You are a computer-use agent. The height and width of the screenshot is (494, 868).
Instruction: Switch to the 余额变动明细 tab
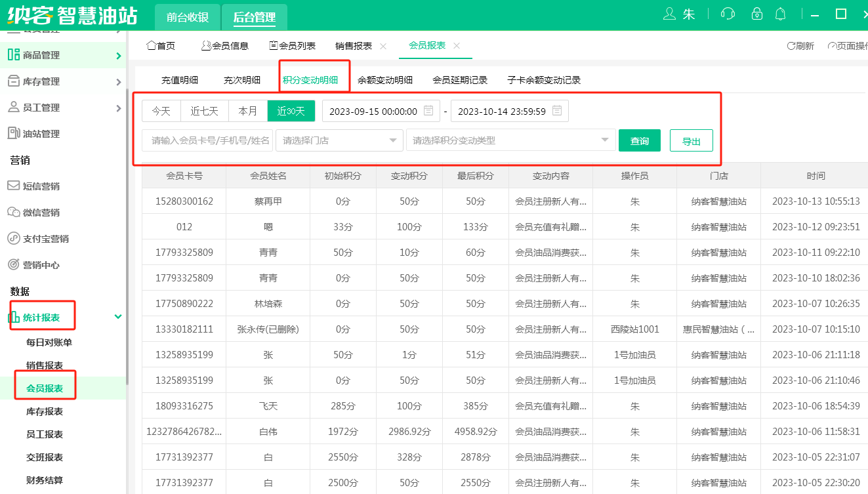pos(385,80)
